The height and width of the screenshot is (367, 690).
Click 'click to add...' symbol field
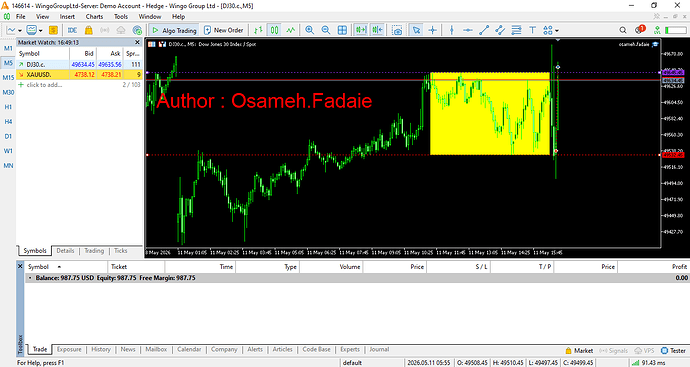click(44, 85)
